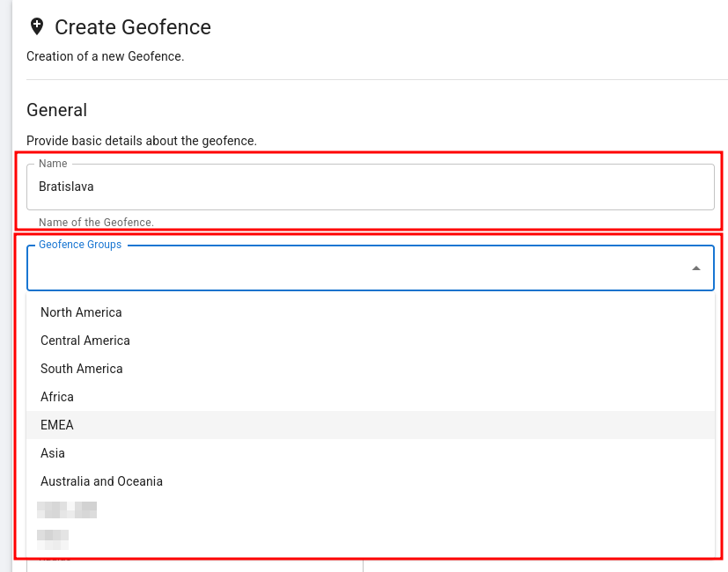
Task: Choose the last blurred option in the list
Action: coord(53,535)
